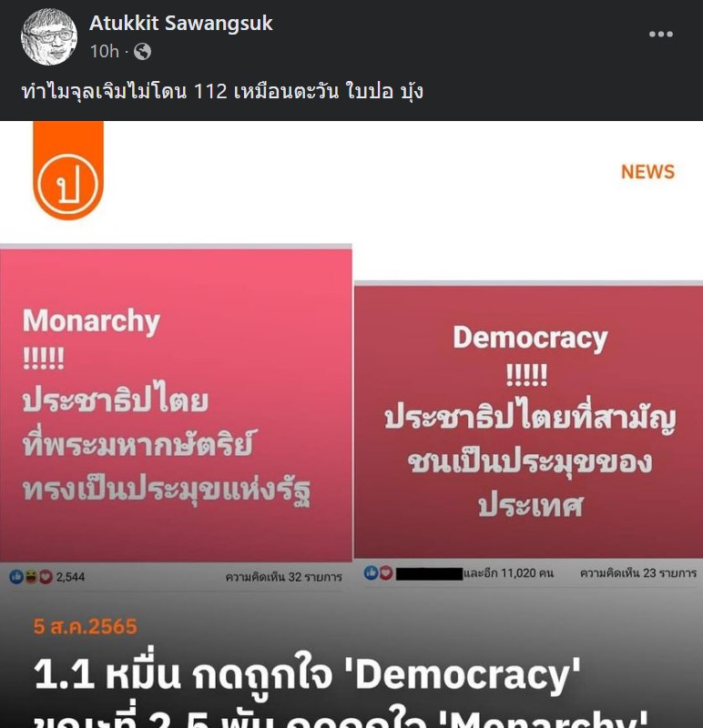Screen dimensions: 703x728
Task: Click the heart reaction icon beside 2,544
Action: (x=45, y=577)
